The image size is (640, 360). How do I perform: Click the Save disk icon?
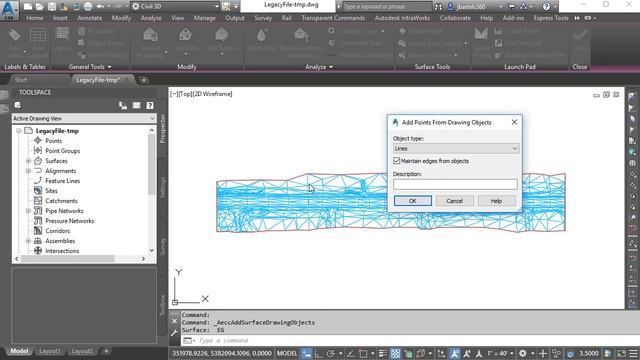52,7
